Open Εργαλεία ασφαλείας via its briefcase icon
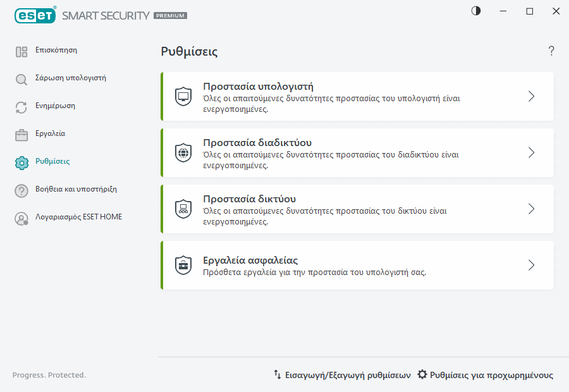The image size is (569, 392). click(183, 265)
